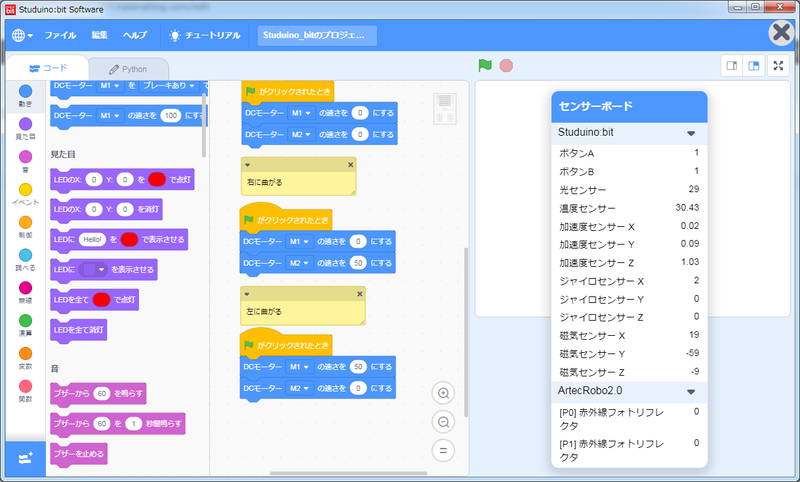Collapse the ArtecRobo2.0 sensor section
800x482 pixels.
(x=691, y=392)
